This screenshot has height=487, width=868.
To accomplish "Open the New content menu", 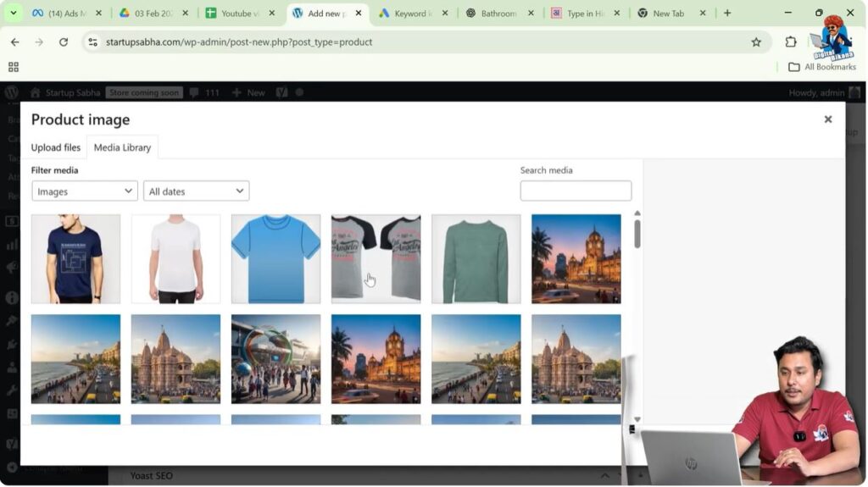I will click(x=248, y=92).
